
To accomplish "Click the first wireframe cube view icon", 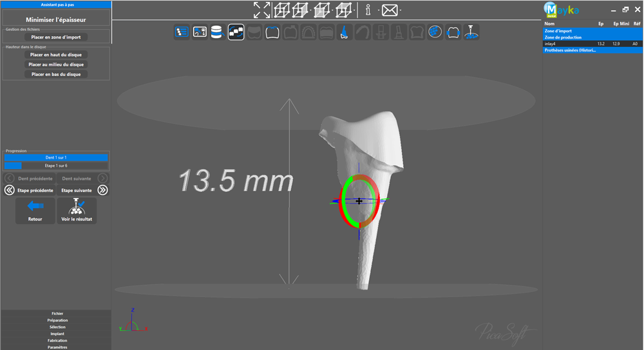I will (282, 10).
